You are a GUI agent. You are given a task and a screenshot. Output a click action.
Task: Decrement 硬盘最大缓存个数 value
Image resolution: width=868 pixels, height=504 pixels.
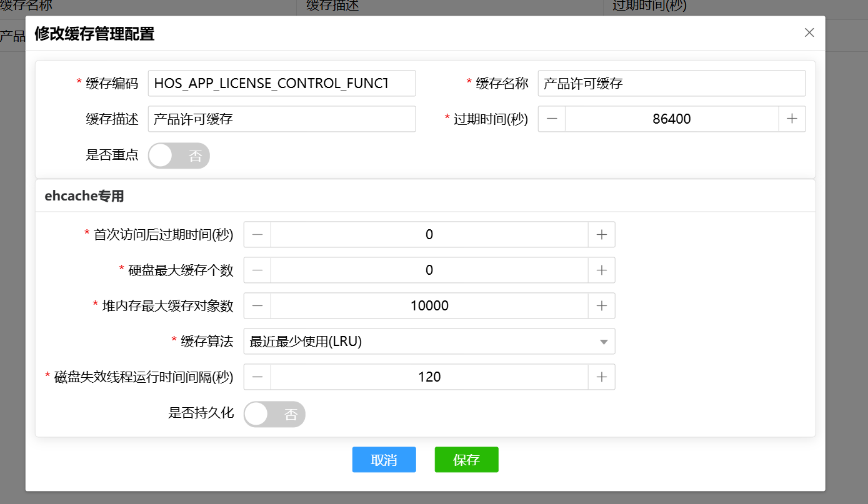tap(257, 270)
